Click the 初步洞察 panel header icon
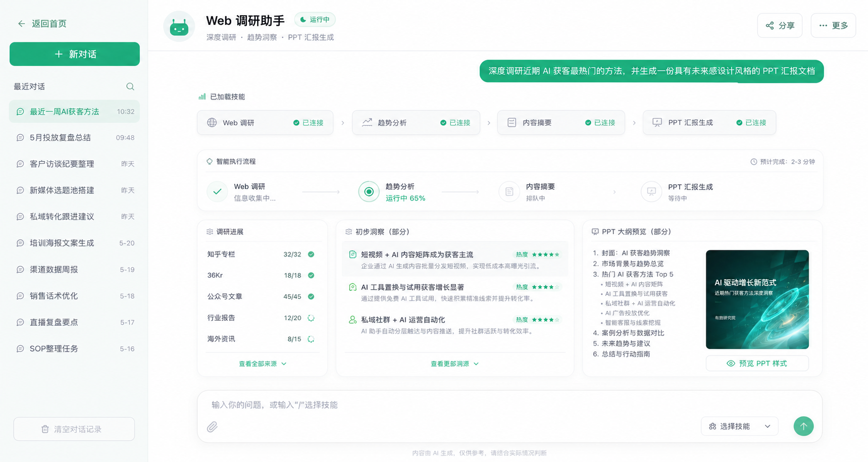 [348, 232]
